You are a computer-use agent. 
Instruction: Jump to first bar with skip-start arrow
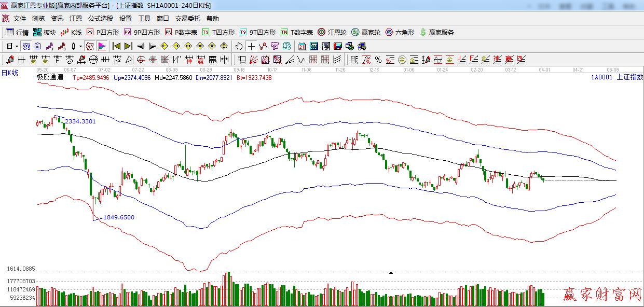pos(117,46)
